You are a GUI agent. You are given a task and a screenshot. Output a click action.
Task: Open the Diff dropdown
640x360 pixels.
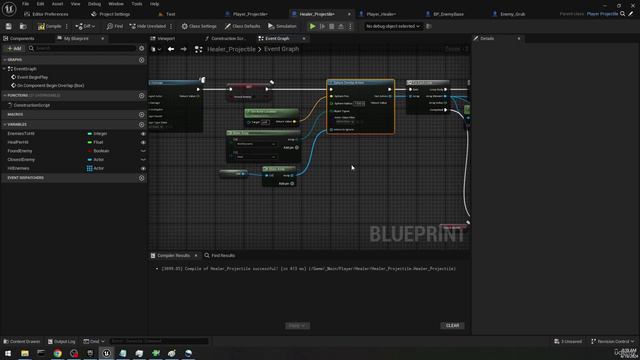pos(85,26)
